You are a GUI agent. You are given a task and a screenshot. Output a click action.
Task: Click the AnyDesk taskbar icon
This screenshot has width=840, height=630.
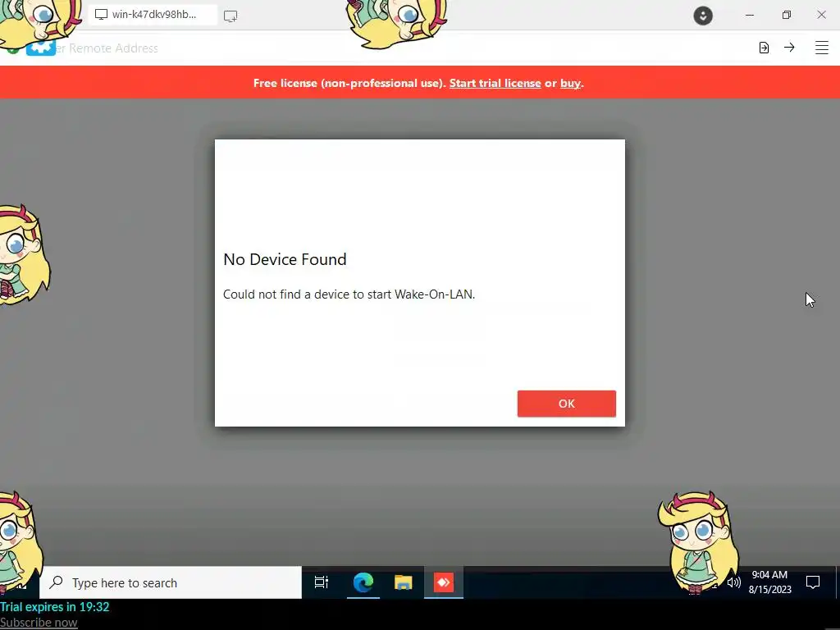pos(444,582)
